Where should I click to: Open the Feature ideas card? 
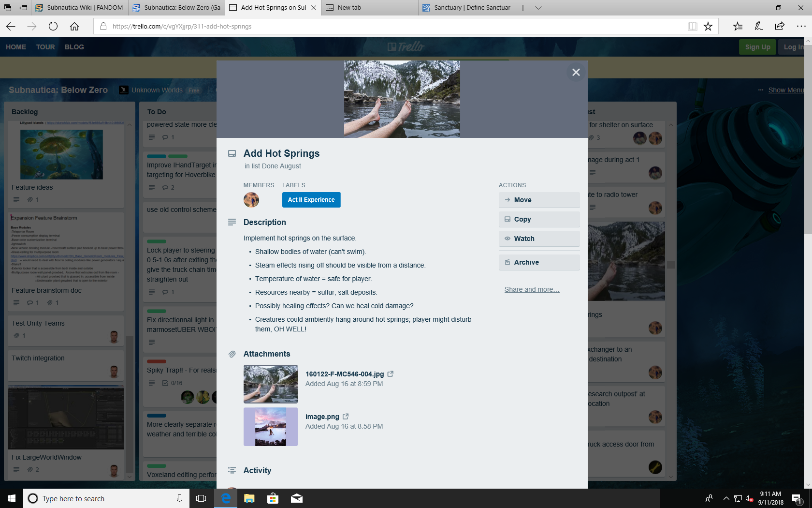[x=66, y=164]
